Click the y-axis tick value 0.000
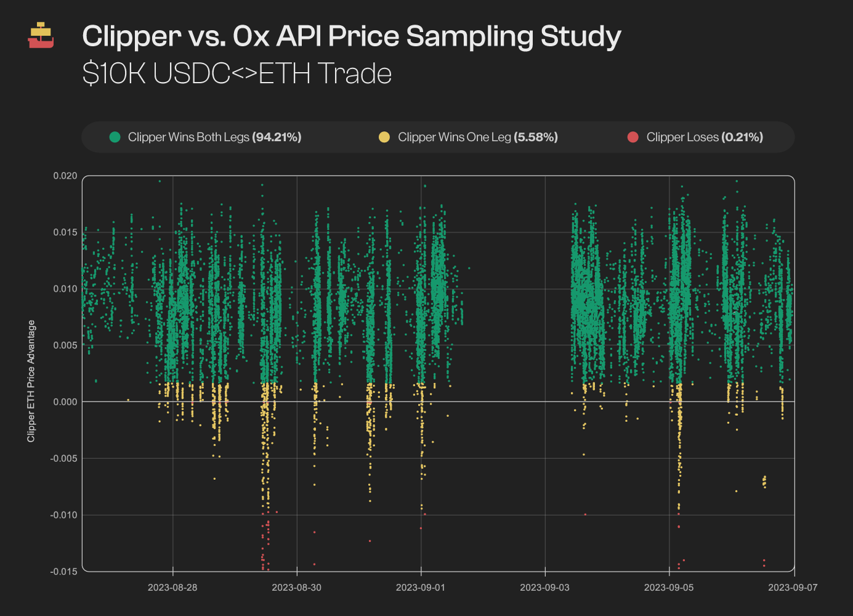The image size is (853, 616). [x=65, y=402]
